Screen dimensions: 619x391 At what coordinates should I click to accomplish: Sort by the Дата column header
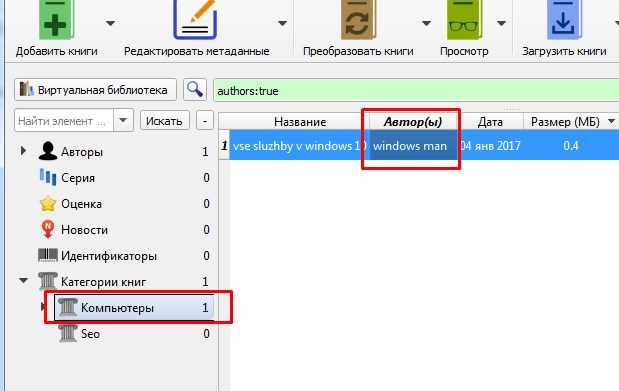[x=490, y=122]
